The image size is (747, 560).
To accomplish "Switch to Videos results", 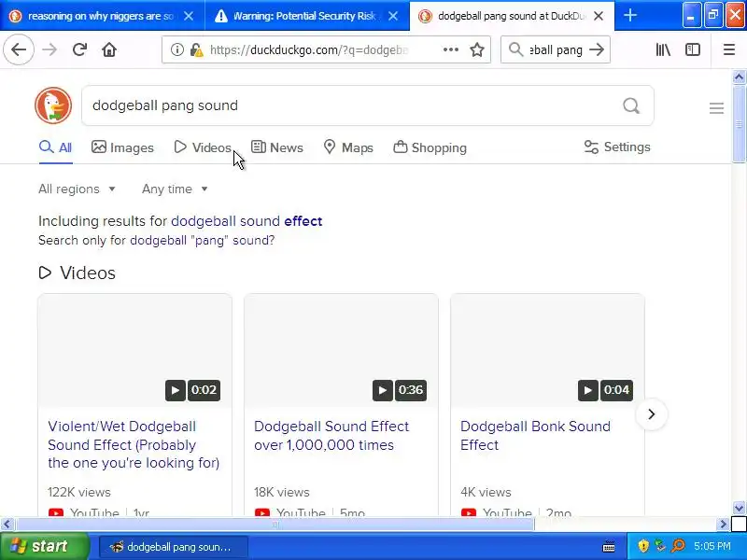I will 203,147.
